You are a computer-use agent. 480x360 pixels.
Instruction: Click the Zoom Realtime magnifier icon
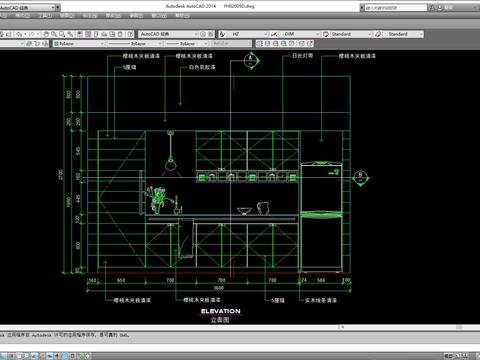click(54, 34)
